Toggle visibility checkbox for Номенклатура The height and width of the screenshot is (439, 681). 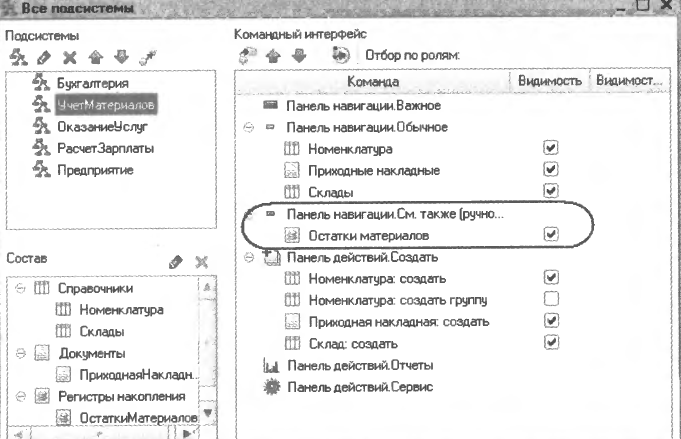[x=551, y=148]
